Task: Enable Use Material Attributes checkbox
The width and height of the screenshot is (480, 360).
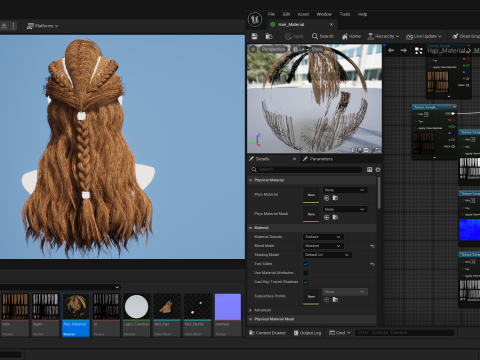Action: pos(306,273)
